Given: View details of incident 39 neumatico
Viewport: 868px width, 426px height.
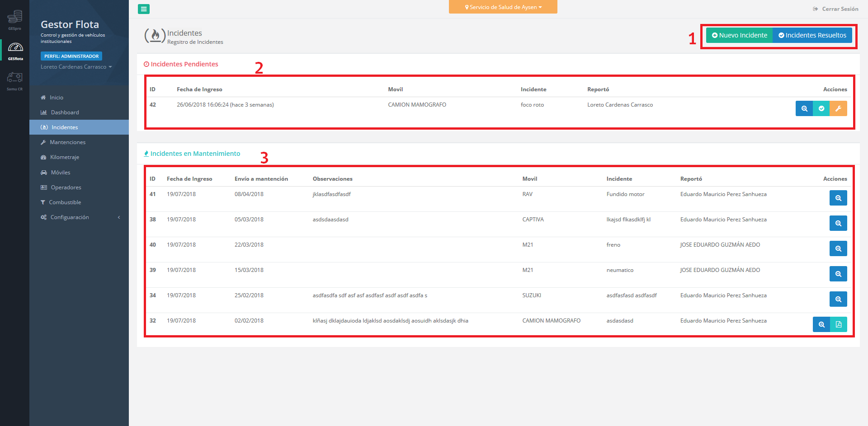Looking at the screenshot, I should click(x=838, y=274).
